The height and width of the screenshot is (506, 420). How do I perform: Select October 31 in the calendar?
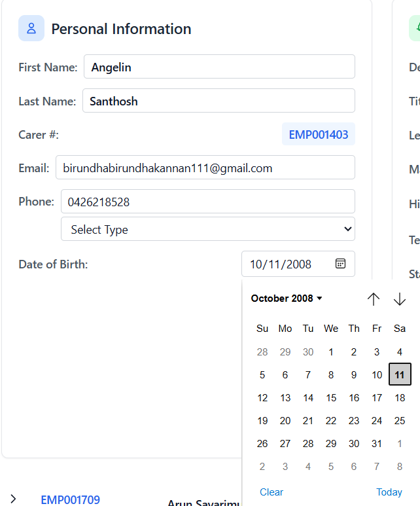(x=377, y=444)
